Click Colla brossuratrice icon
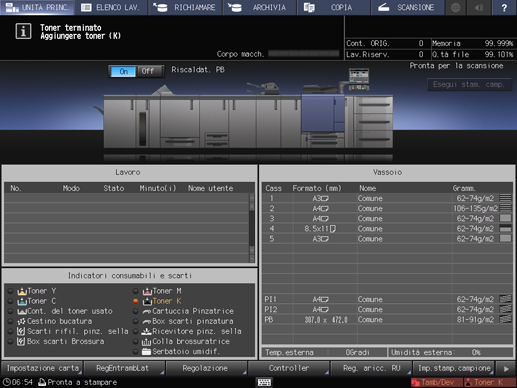 (x=146, y=342)
